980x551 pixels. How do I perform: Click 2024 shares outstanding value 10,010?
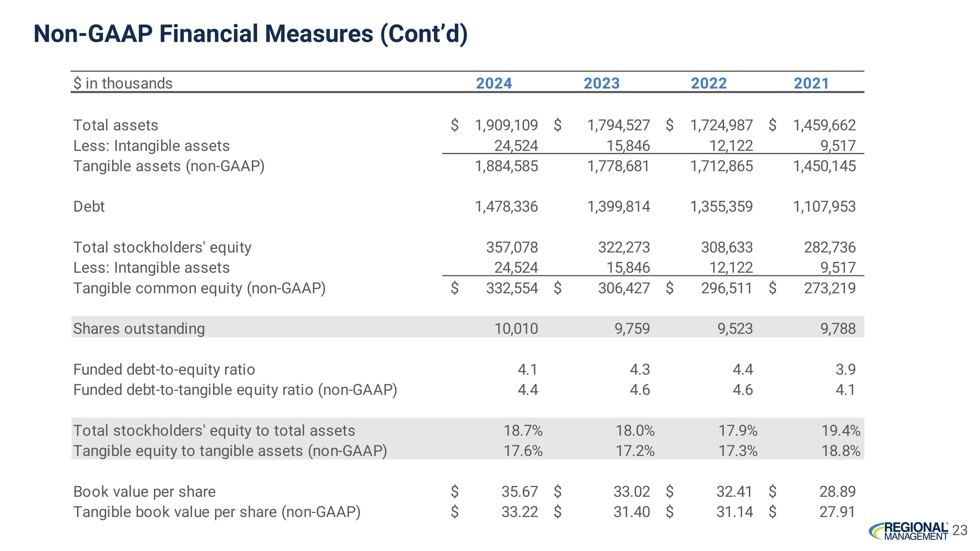point(515,329)
